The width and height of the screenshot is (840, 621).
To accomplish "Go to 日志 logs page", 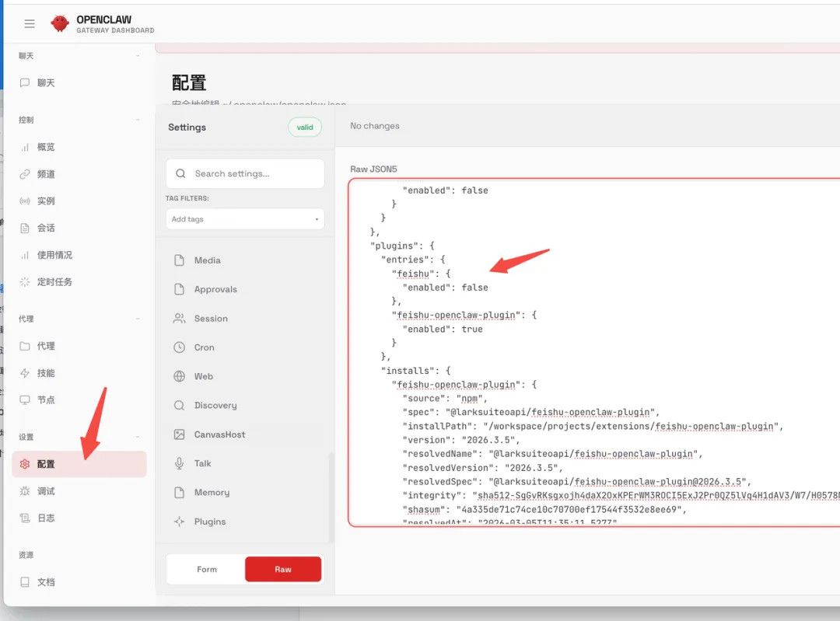I will (79, 518).
